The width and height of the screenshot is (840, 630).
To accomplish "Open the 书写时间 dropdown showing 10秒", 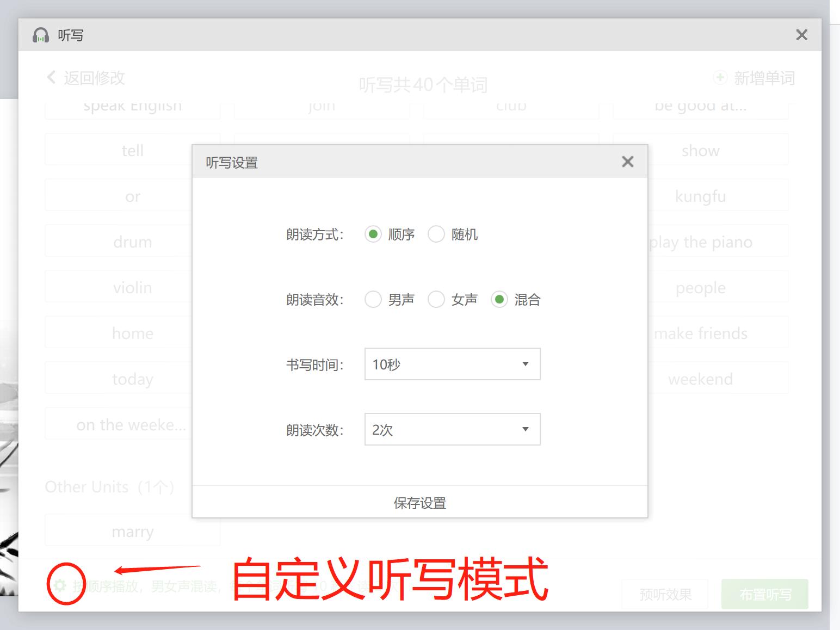I will pos(452,364).
